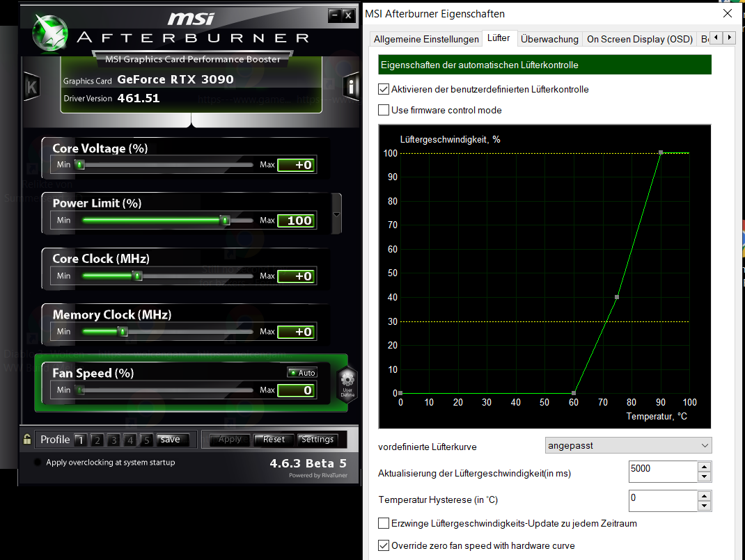Click the Core Voltage slider handle

(x=80, y=165)
